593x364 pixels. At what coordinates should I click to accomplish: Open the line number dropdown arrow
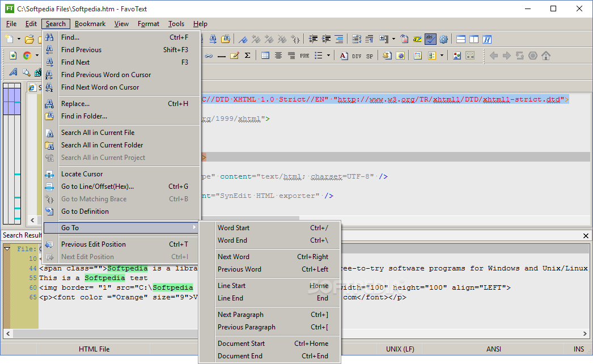(x=393, y=39)
